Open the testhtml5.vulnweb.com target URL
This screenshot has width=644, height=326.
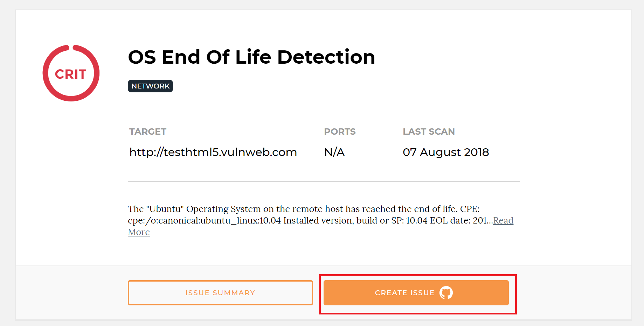(213, 152)
